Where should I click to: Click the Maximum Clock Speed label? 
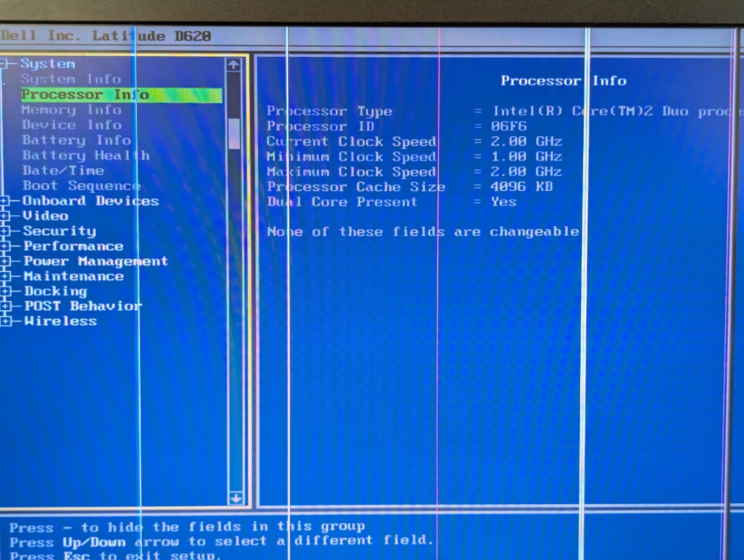352,172
